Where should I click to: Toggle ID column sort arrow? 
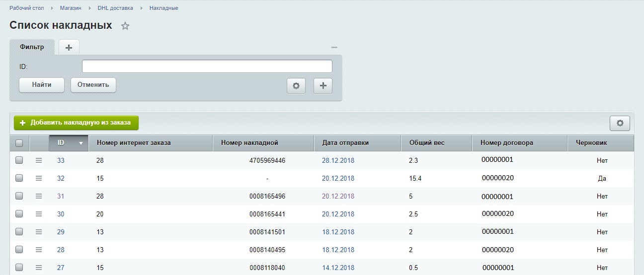click(80, 143)
